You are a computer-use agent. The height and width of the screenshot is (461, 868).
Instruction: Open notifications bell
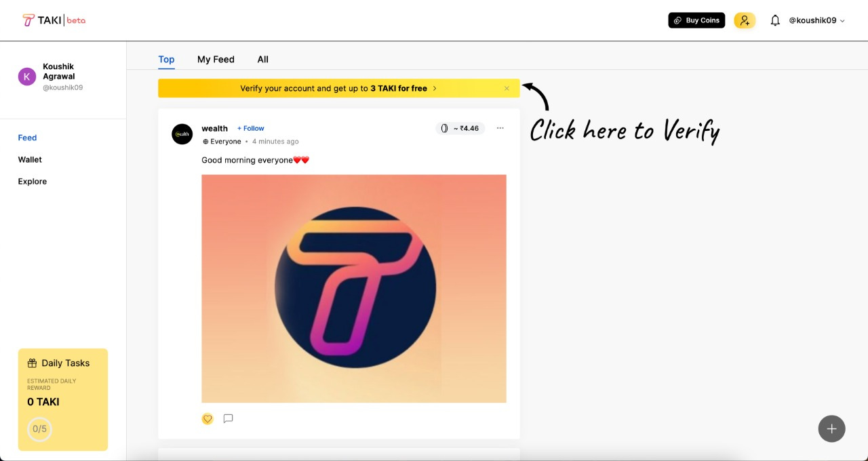(x=775, y=21)
